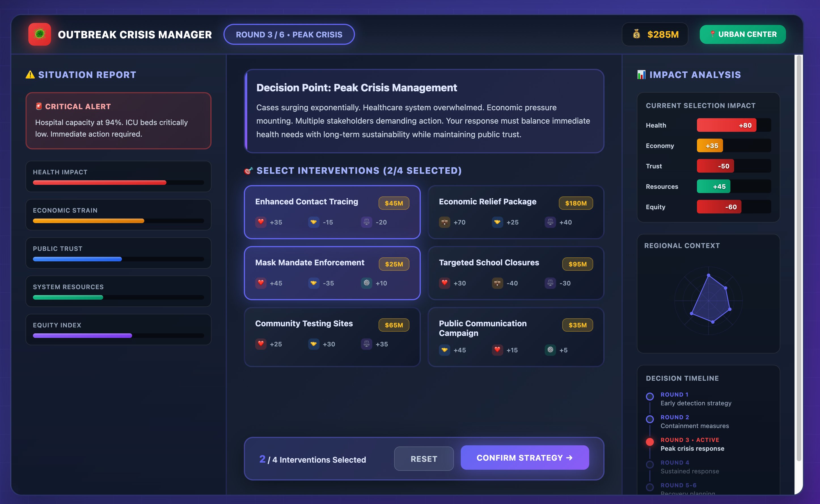This screenshot has width=820, height=504.
Task: Select the Public Communication Campaign card
Action: pos(515,337)
